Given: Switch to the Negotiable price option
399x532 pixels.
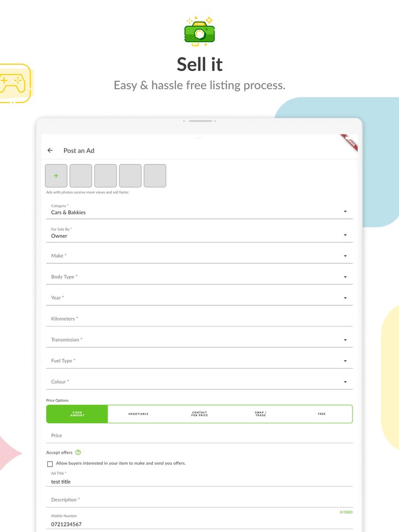Looking at the screenshot, I should [139, 414].
